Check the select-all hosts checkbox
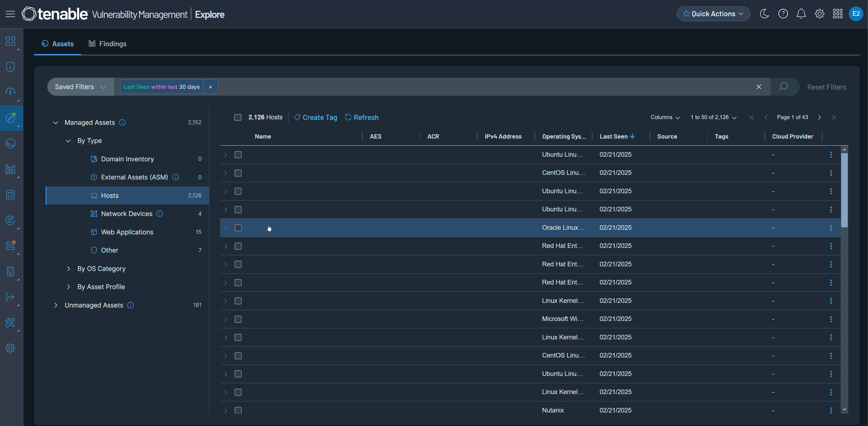Viewport: 868px width, 426px height. pos(238,117)
